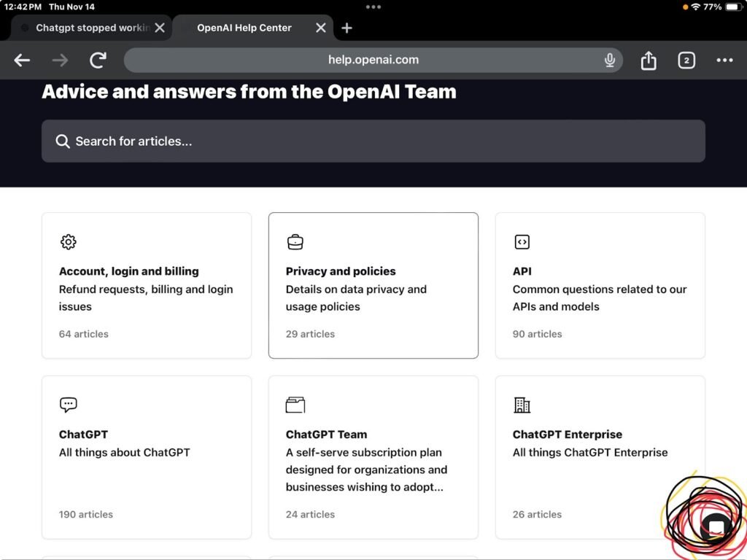
Task: Open the ChatGPT Team category card
Action: 373,457
